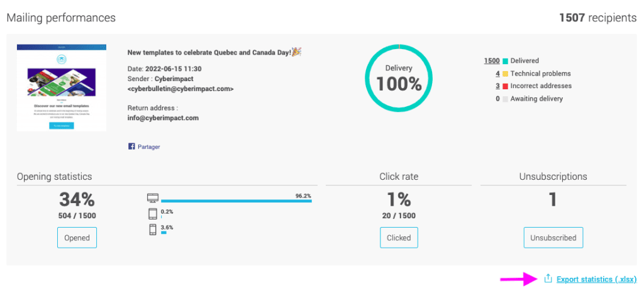This screenshot has height=293, width=644.
Task: Click the party popper emoji in subject
Action: coord(296,52)
